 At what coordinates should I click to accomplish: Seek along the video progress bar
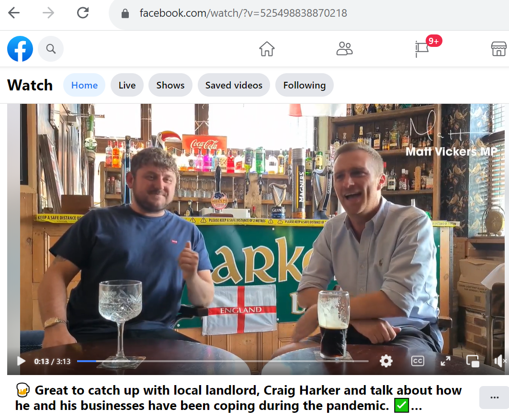tap(223, 361)
